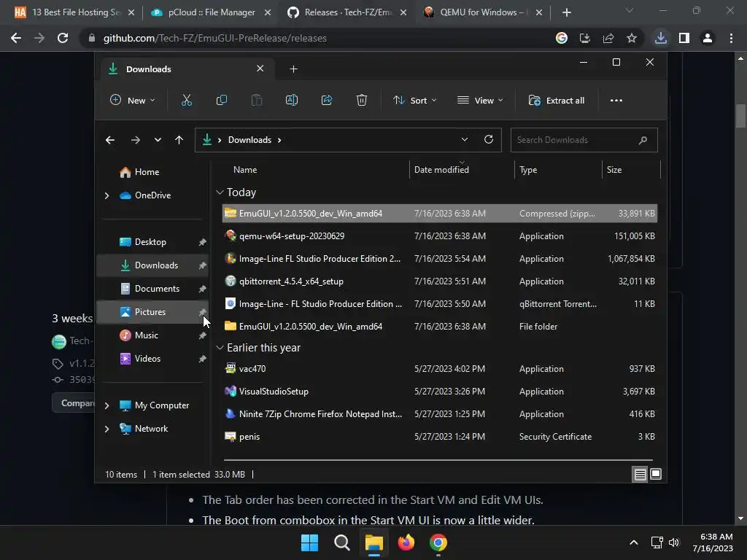Click the Rename icon in toolbar
Viewport: 747px width, 560px height.
click(x=292, y=100)
